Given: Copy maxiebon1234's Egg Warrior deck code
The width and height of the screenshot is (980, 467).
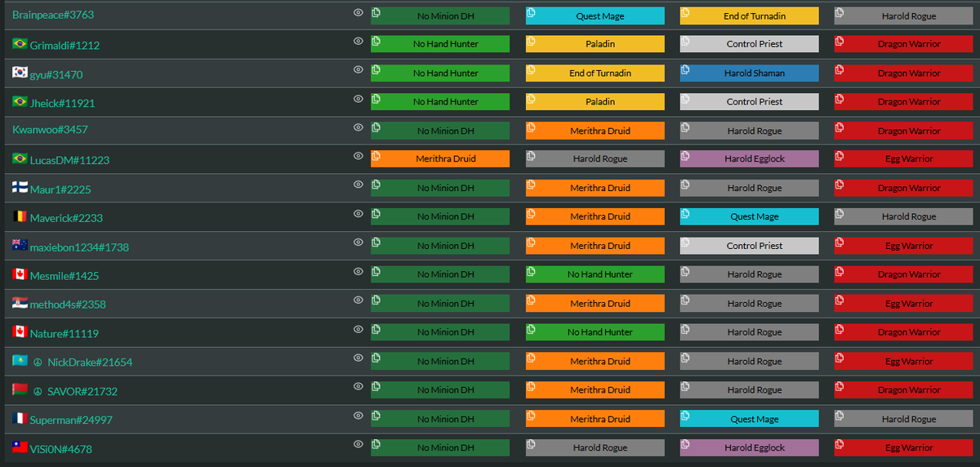Looking at the screenshot, I should click(840, 242).
